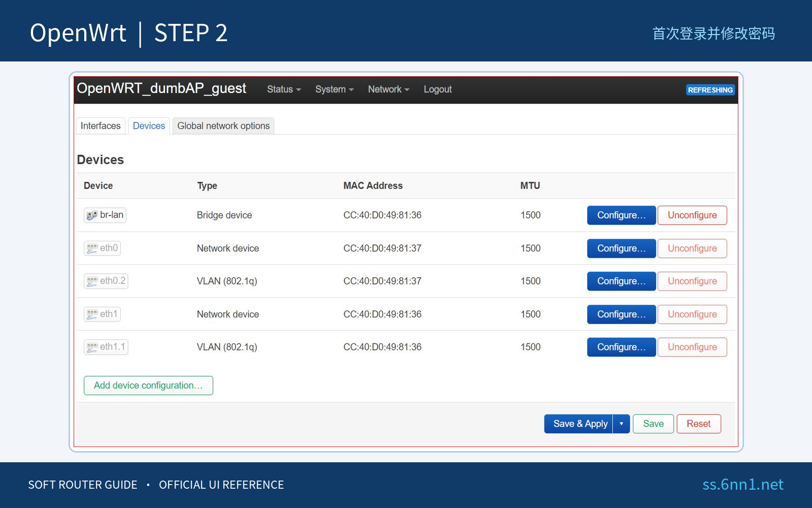Click the Bridge device type cell
812x508 pixels.
(224, 215)
